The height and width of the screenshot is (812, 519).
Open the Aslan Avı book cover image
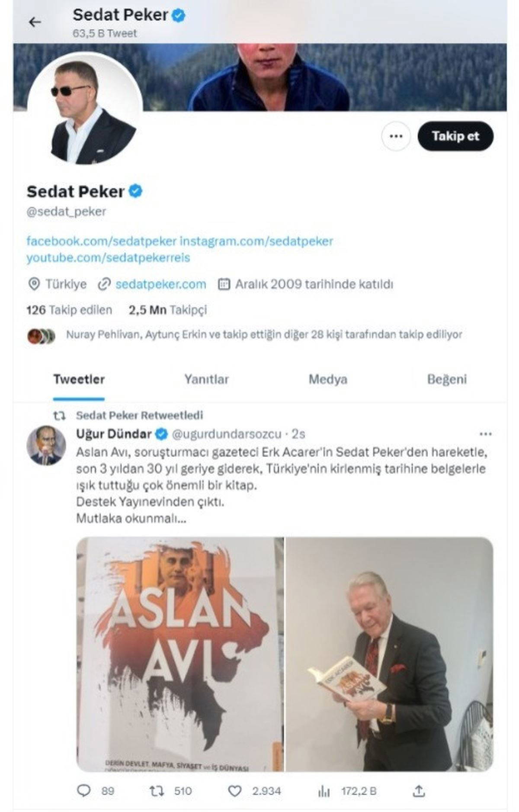tap(180, 654)
